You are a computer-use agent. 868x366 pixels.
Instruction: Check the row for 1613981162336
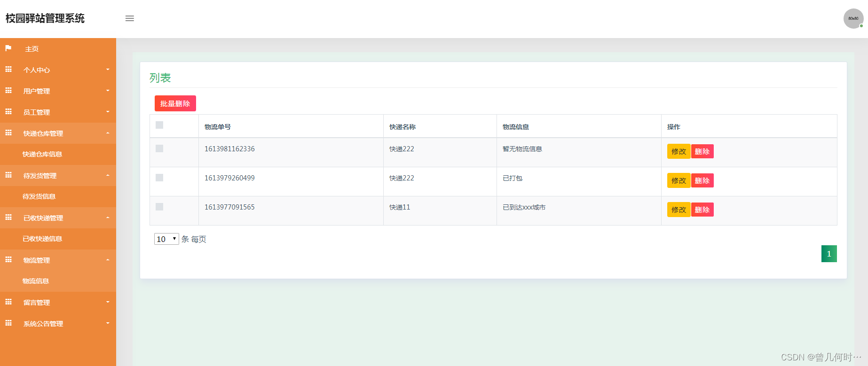(x=159, y=148)
